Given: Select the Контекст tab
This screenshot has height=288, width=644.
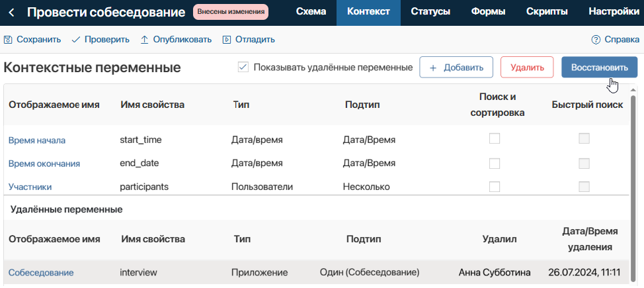Looking at the screenshot, I should pos(368,13).
